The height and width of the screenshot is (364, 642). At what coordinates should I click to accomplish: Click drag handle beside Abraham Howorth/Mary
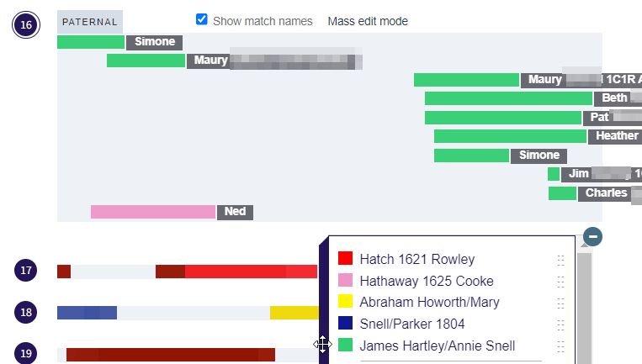[x=561, y=303]
